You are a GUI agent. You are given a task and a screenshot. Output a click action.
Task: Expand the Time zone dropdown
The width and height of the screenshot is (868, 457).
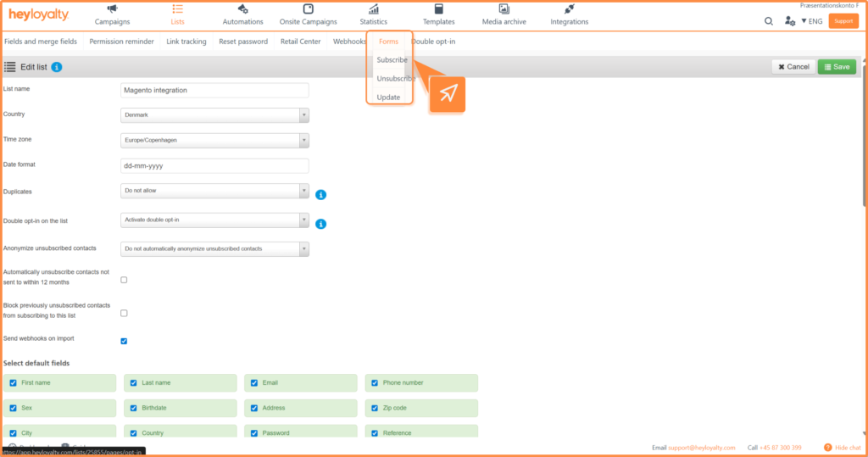[215, 140]
